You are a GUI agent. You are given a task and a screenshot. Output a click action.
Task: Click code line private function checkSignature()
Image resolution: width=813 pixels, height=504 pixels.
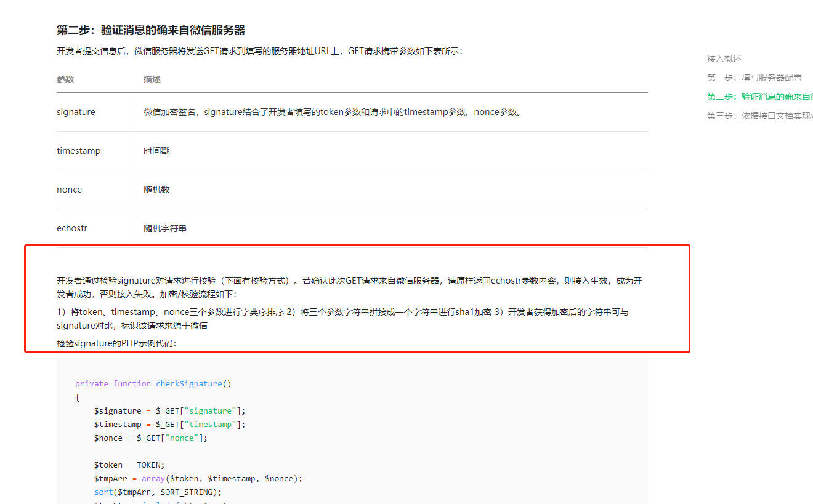[153, 384]
